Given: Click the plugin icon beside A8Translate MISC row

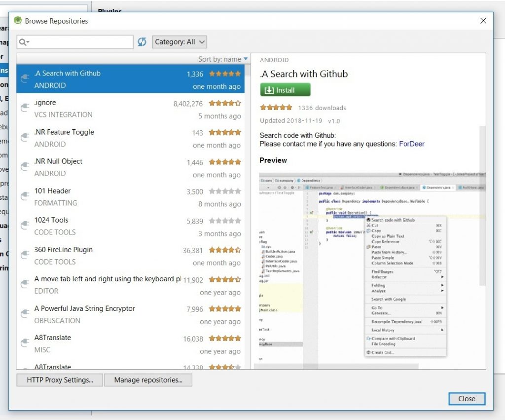Looking at the screenshot, I should [x=25, y=344].
